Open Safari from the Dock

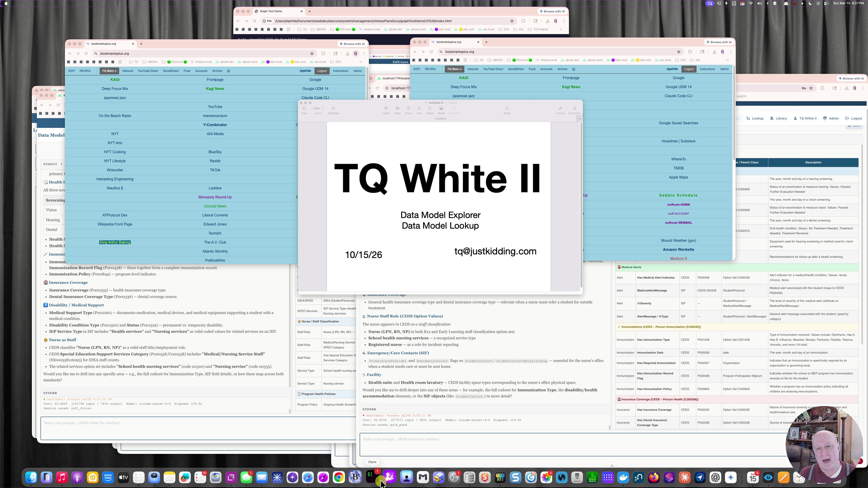(x=308, y=477)
